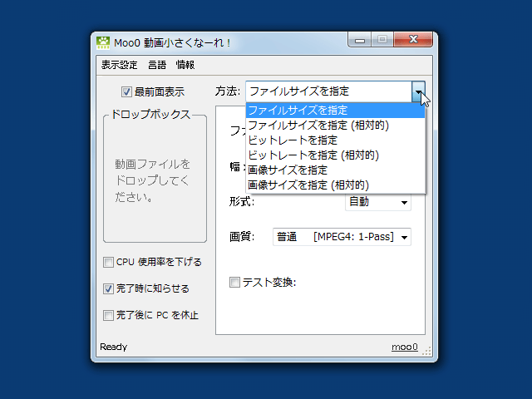The image size is (532, 399).
Task: Click the Ready status text
Action: click(114, 347)
